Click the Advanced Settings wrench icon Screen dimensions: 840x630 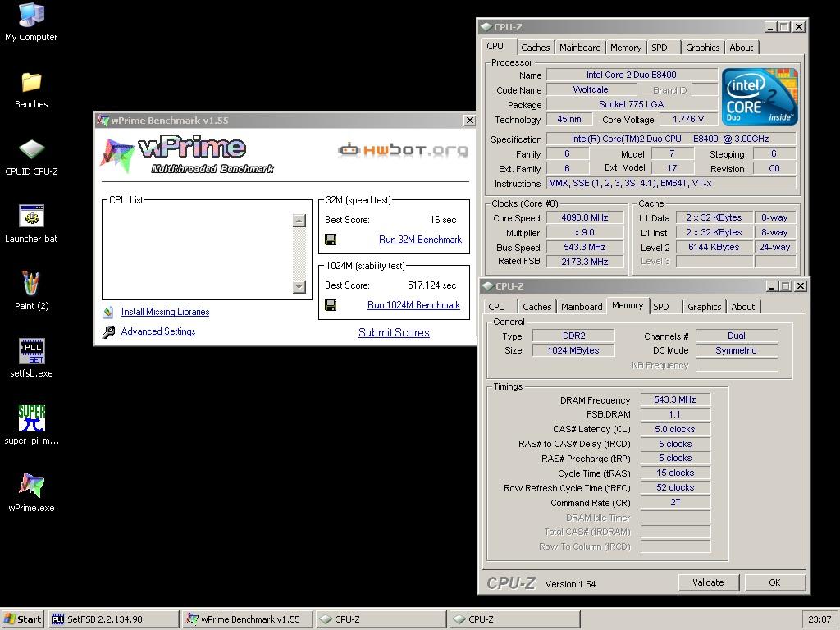click(x=108, y=331)
